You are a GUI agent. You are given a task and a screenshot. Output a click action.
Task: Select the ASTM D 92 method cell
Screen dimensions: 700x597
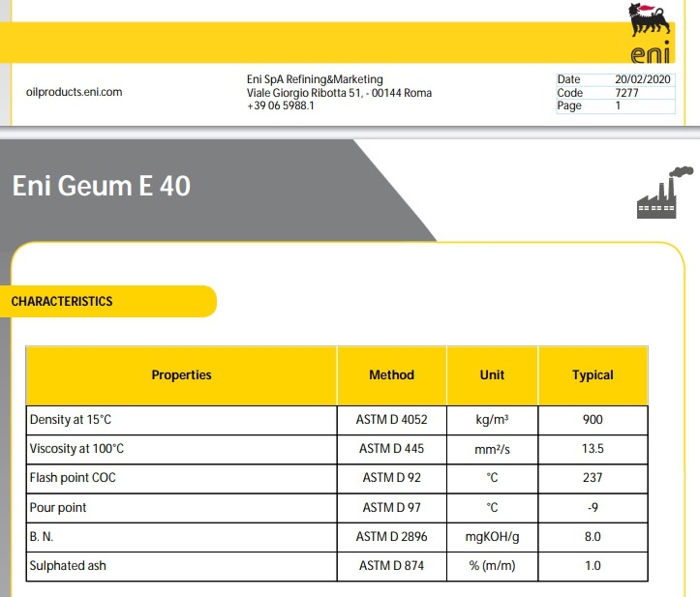pyautogui.click(x=391, y=478)
